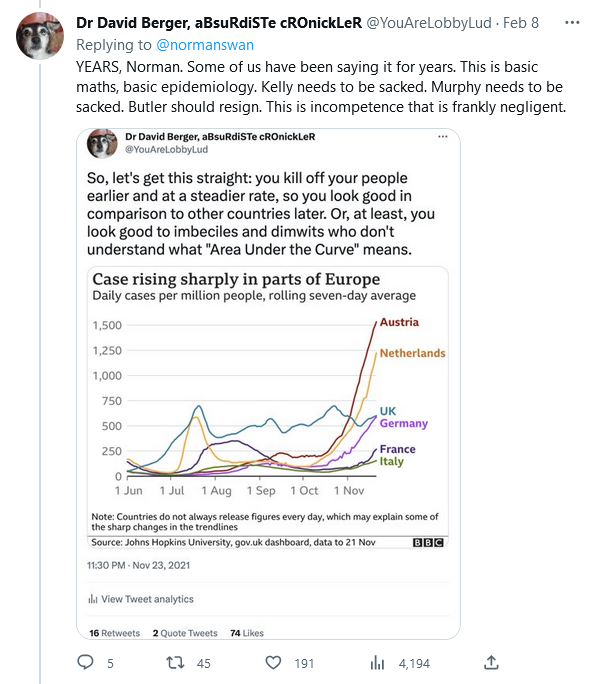Image resolution: width=598 pixels, height=684 pixels.
Task: Like the tweet with the heart icon
Action: coord(273,663)
